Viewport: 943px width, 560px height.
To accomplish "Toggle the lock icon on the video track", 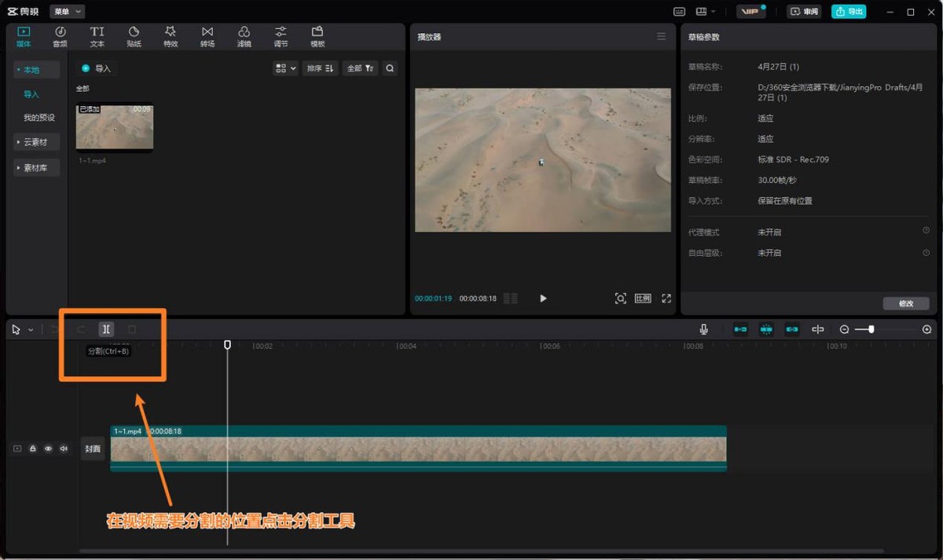I will (x=33, y=448).
